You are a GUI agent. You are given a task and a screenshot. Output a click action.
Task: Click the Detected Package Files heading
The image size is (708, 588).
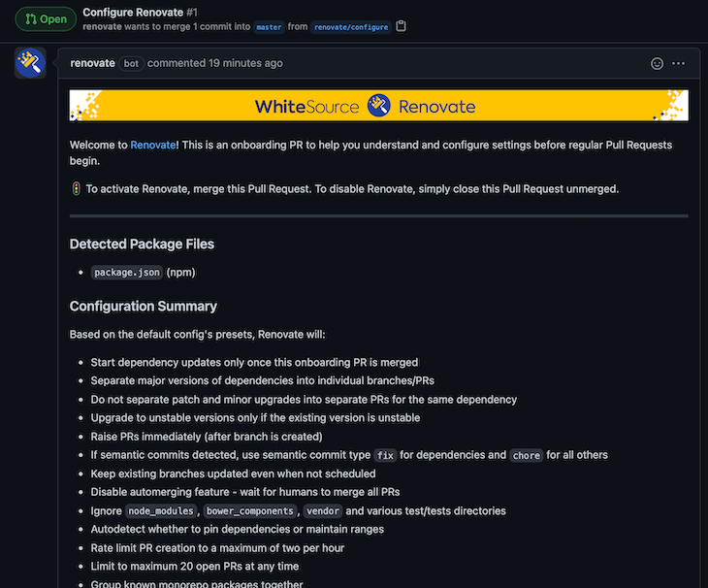pos(142,244)
